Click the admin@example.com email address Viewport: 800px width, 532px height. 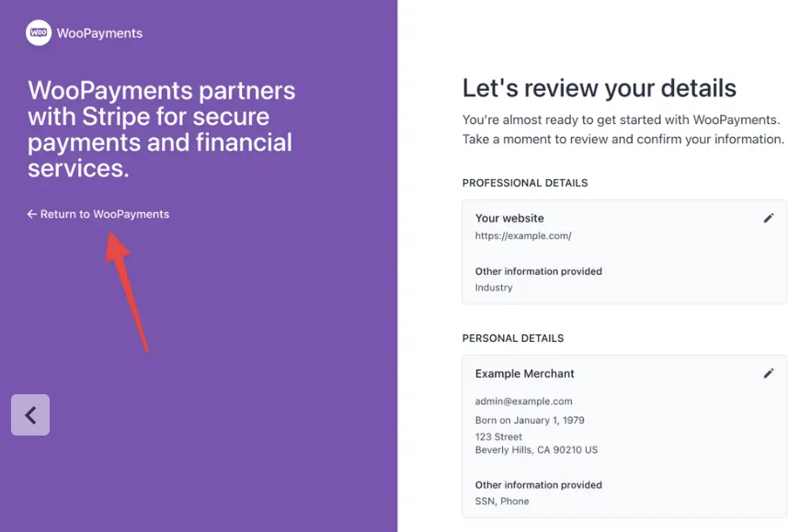[x=523, y=402]
